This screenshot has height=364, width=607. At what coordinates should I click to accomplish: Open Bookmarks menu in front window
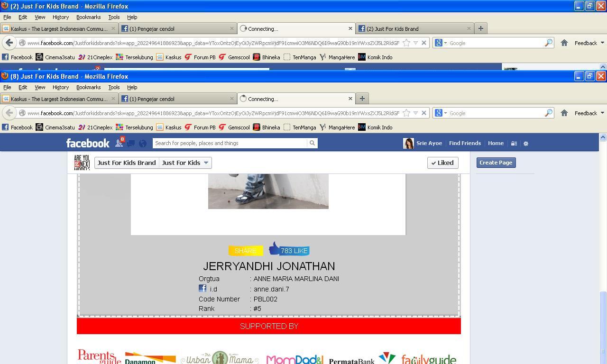pos(88,87)
